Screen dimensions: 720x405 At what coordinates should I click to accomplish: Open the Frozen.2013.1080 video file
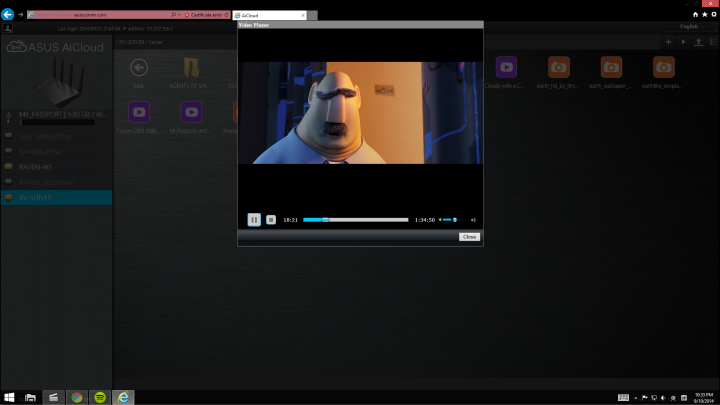click(x=139, y=112)
